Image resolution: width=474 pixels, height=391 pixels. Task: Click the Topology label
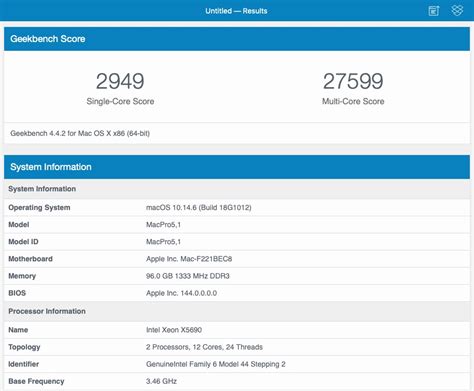tap(24, 347)
